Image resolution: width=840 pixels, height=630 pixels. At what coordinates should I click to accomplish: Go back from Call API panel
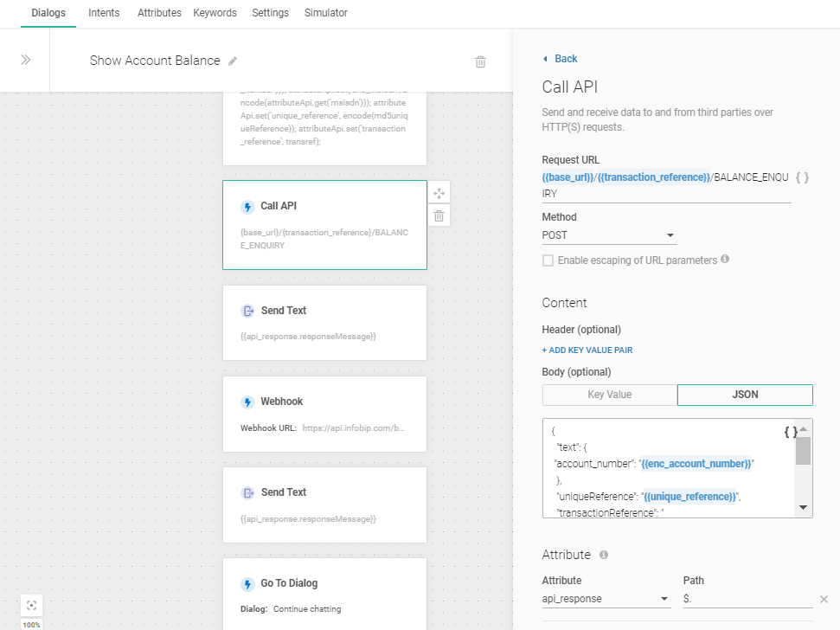(x=560, y=59)
